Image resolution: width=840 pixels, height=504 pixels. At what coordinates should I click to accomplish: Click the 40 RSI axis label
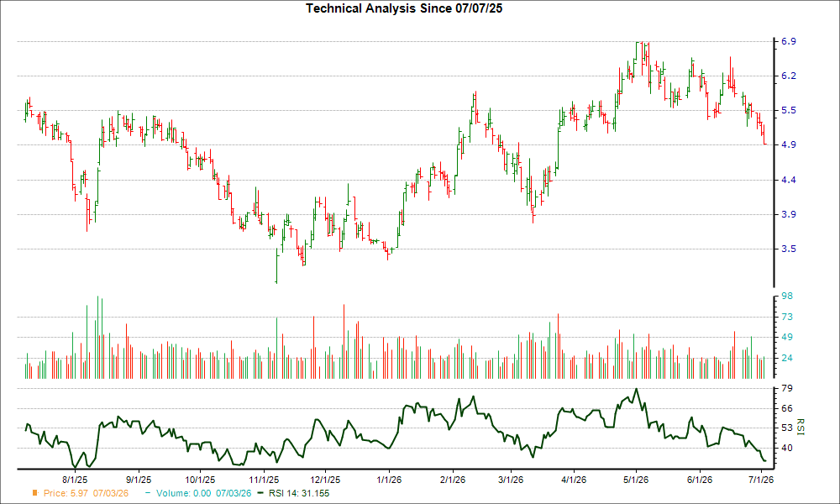787,448
